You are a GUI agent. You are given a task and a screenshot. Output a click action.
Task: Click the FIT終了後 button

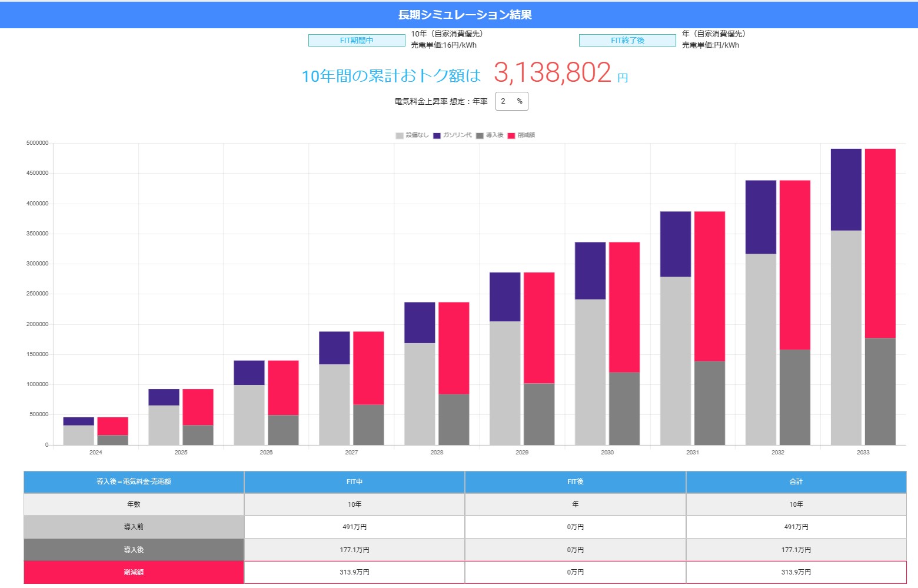click(627, 40)
